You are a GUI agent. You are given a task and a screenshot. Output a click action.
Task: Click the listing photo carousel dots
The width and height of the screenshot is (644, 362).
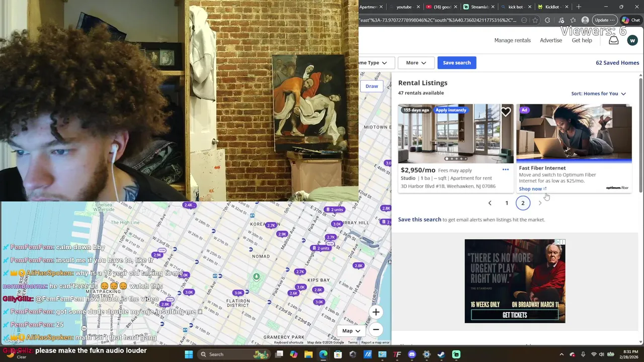pos(456,159)
